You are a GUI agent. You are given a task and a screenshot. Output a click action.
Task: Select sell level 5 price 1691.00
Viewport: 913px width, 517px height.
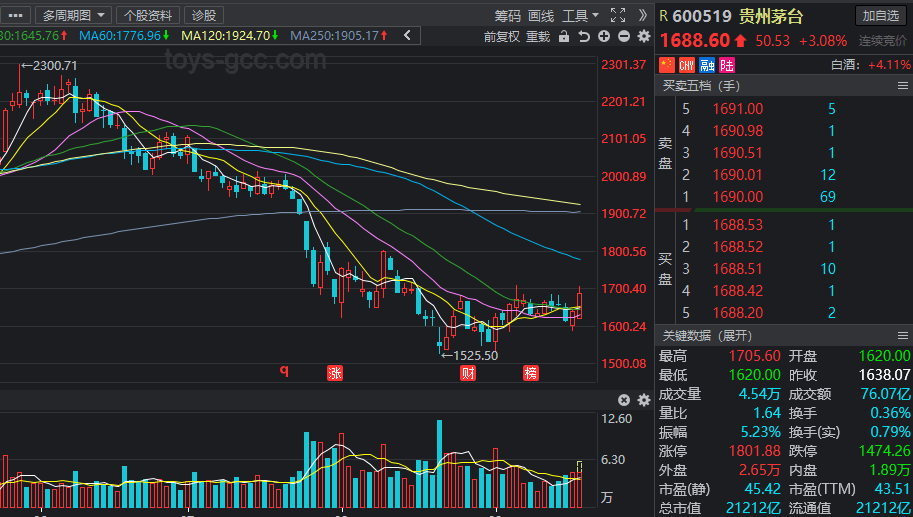click(738, 109)
